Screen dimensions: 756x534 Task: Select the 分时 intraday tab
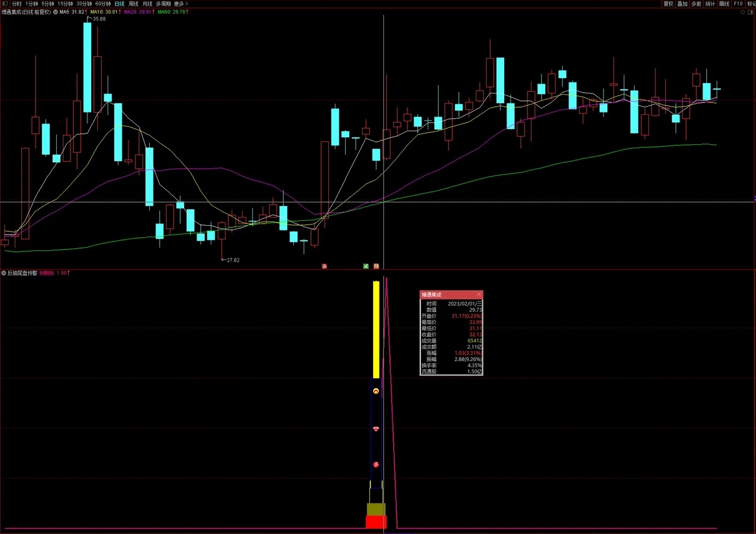pos(16,4)
